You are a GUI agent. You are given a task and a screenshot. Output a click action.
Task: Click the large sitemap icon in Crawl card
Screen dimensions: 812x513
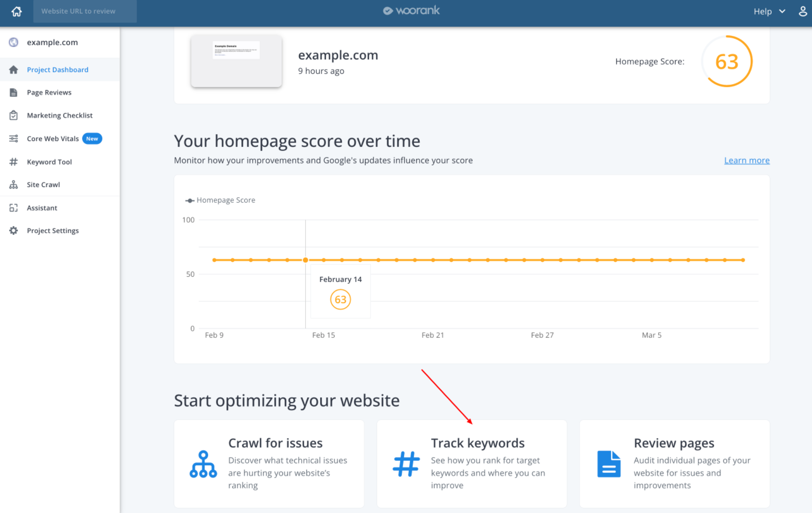pos(203,464)
